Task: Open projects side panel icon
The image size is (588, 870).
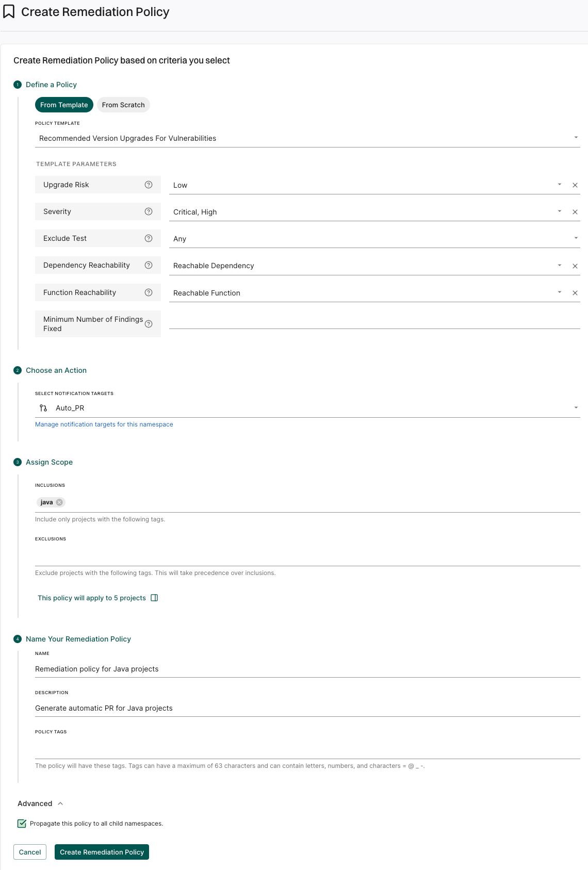Action: (x=154, y=598)
